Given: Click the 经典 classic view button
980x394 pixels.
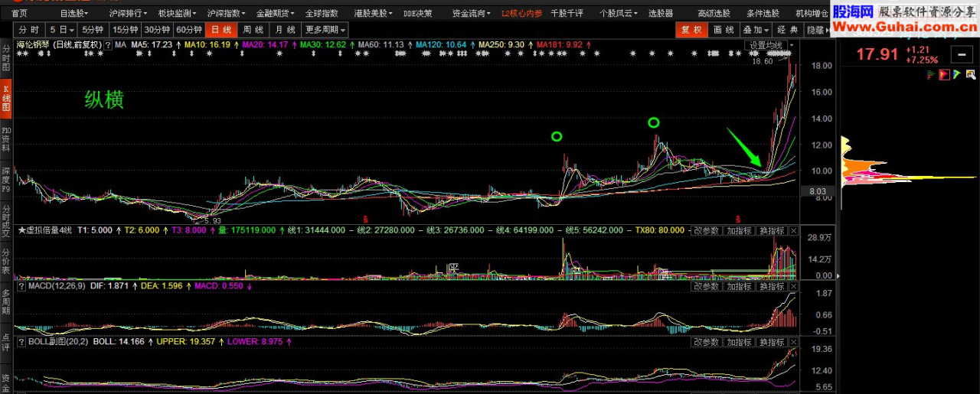Looking at the screenshot, I should (x=788, y=30).
